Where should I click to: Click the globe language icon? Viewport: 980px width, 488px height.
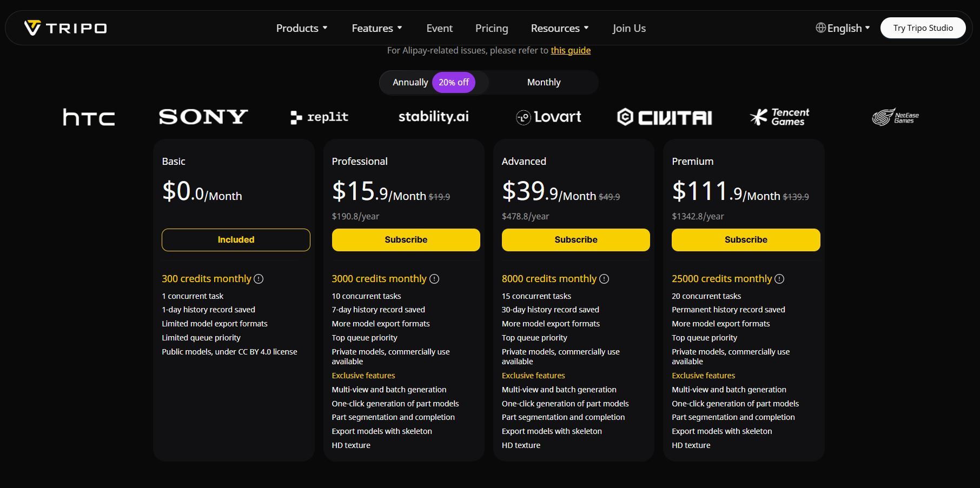(820, 28)
